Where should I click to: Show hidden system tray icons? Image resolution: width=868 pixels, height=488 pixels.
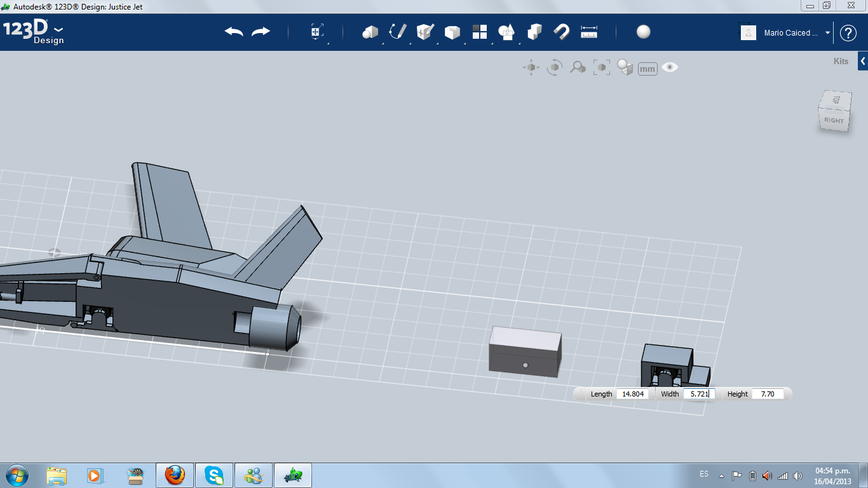(721, 475)
